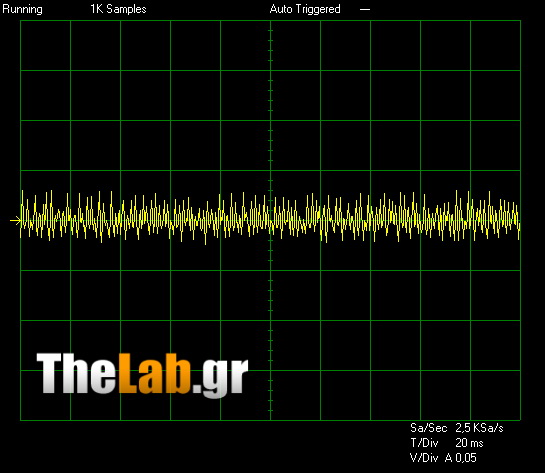545x473 pixels.
Task: Click the A 0,05 volts per division value
Action: [461, 458]
